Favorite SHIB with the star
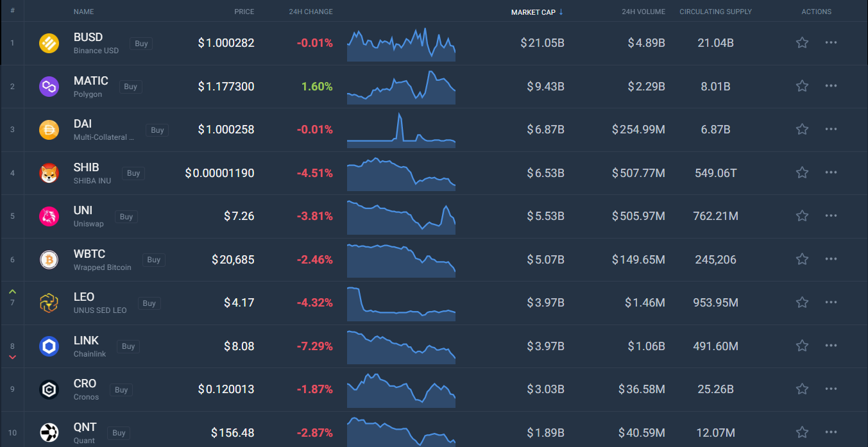The image size is (868, 447). pos(802,173)
